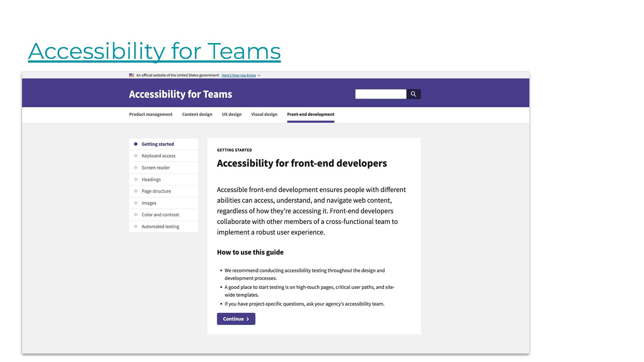The width and height of the screenshot is (644, 362).
Task: Open the Headings sidebar item
Action: click(151, 180)
